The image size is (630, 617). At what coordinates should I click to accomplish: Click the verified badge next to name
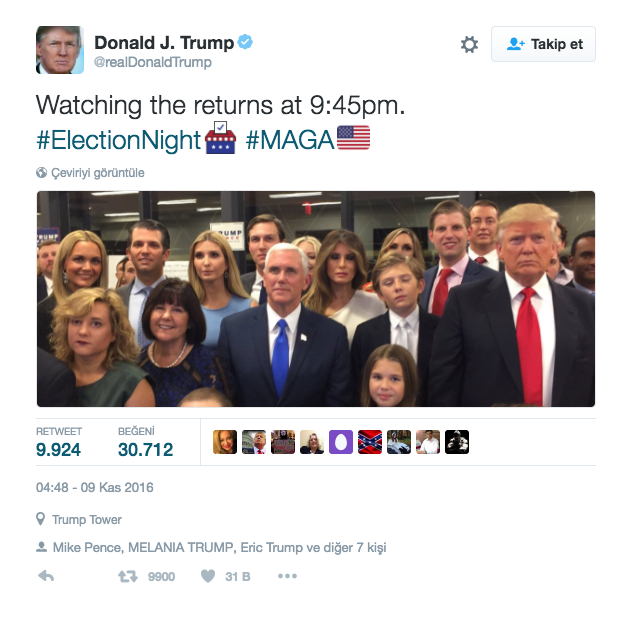[x=245, y=42]
